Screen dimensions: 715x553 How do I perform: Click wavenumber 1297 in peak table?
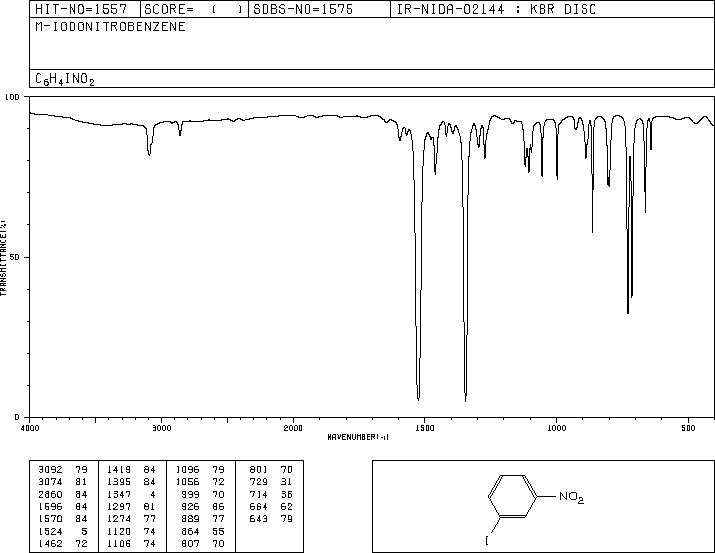tap(119, 506)
